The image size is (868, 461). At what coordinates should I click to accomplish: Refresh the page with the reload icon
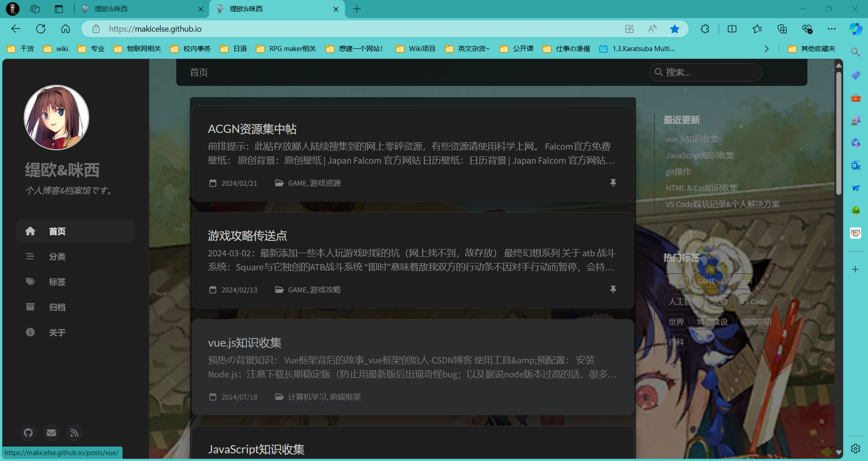pyautogui.click(x=41, y=29)
